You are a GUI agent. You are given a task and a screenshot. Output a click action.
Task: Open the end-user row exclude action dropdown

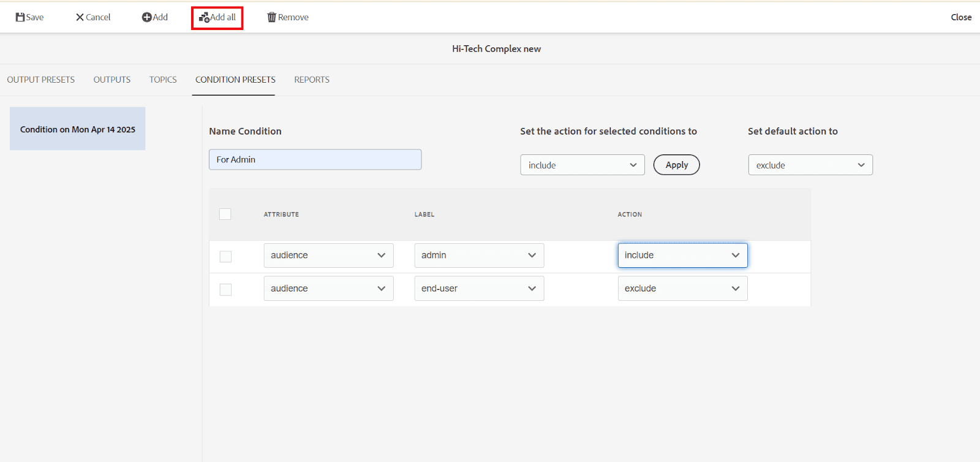[x=682, y=289]
